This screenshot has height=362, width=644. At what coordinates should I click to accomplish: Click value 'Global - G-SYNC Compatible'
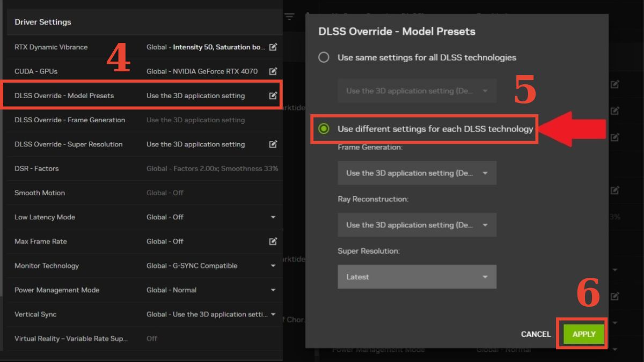[x=192, y=265]
